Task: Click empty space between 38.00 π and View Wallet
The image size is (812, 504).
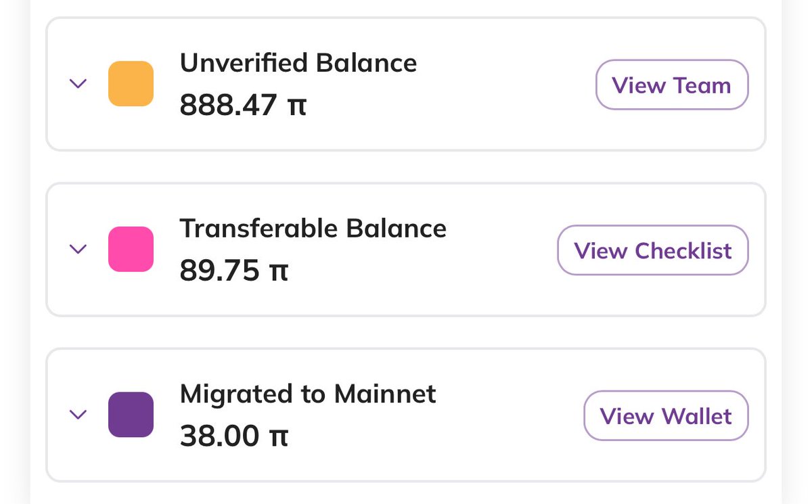Action: click(x=433, y=436)
